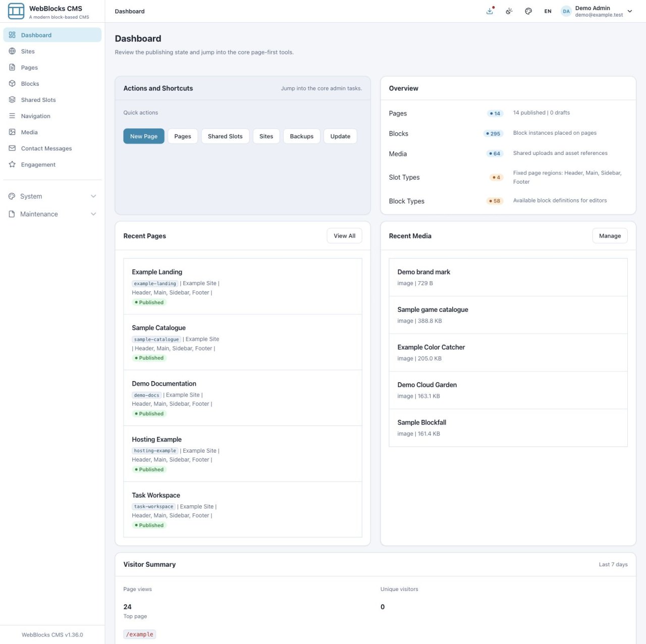Viewport: 646px width, 644px height.
Task: Click the Backups quick action button
Action: click(302, 136)
